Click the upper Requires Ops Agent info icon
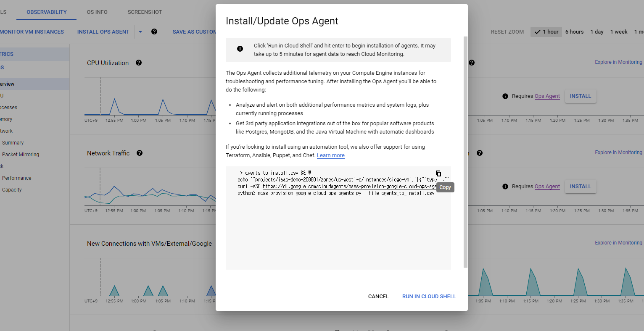The width and height of the screenshot is (644, 331). pos(505,96)
